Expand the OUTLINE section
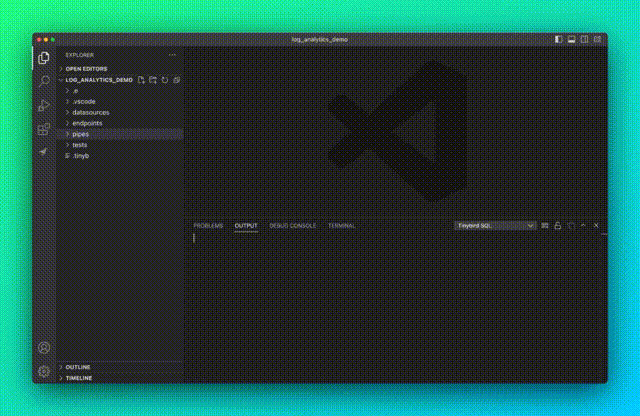The image size is (640, 416). point(78,367)
